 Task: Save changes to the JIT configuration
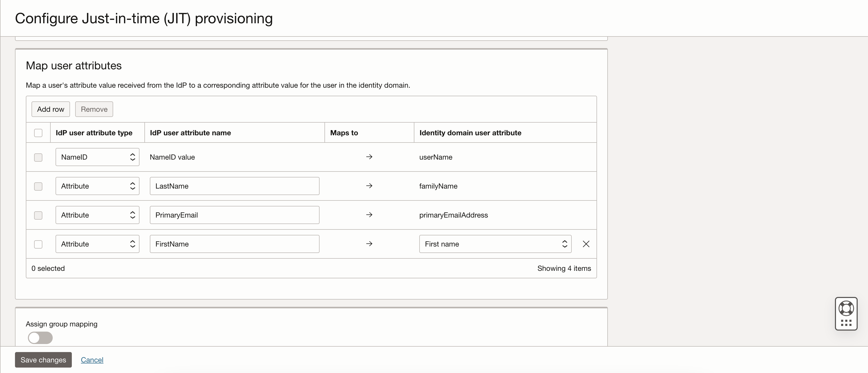tap(43, 360)
